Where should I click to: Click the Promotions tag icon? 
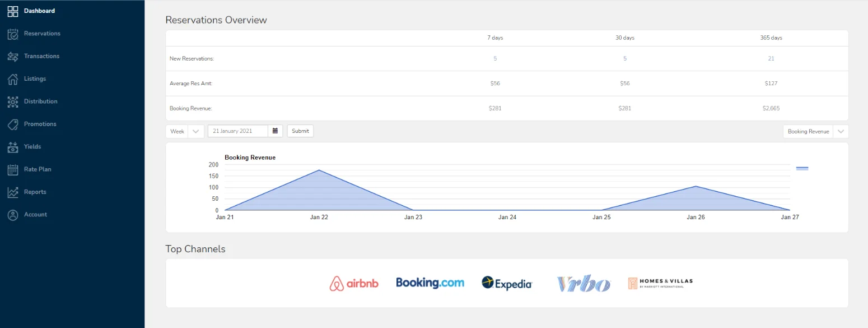click(x=13, y=124)
